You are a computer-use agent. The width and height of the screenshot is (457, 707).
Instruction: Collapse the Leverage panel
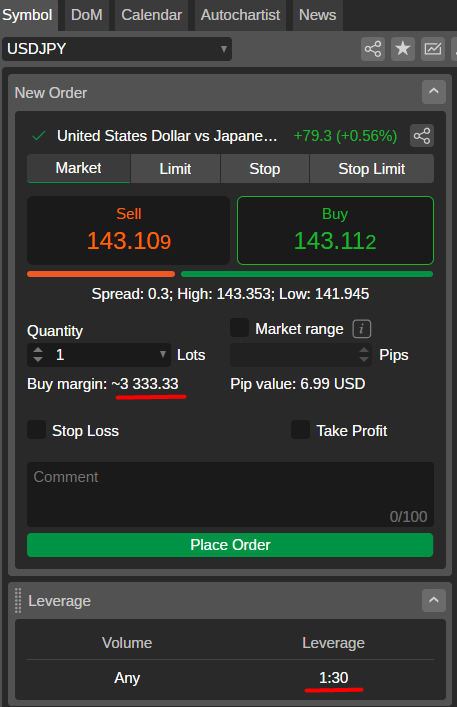(434, 600)
